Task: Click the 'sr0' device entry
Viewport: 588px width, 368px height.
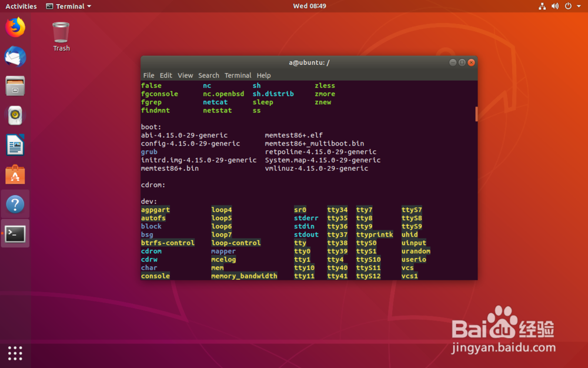Action: [300, 210]
